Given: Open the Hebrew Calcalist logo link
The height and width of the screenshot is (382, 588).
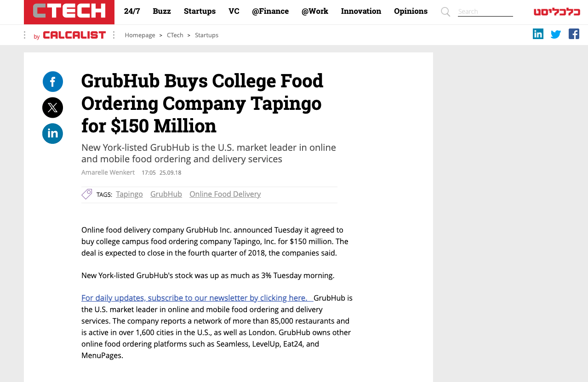Looking at the screenshot, I should click(x=557, y=12).
